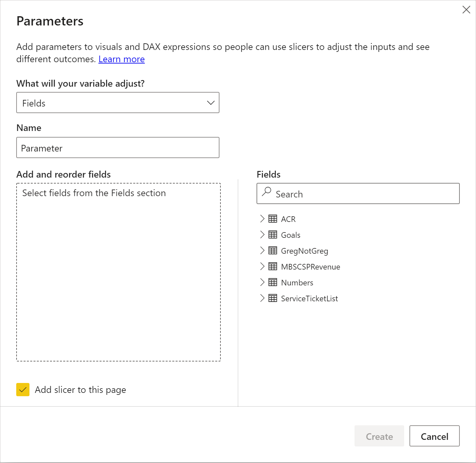Viewport: 476px width, 463px height.
Task: Open the Learn more link
Action: (x=121, y=59)
